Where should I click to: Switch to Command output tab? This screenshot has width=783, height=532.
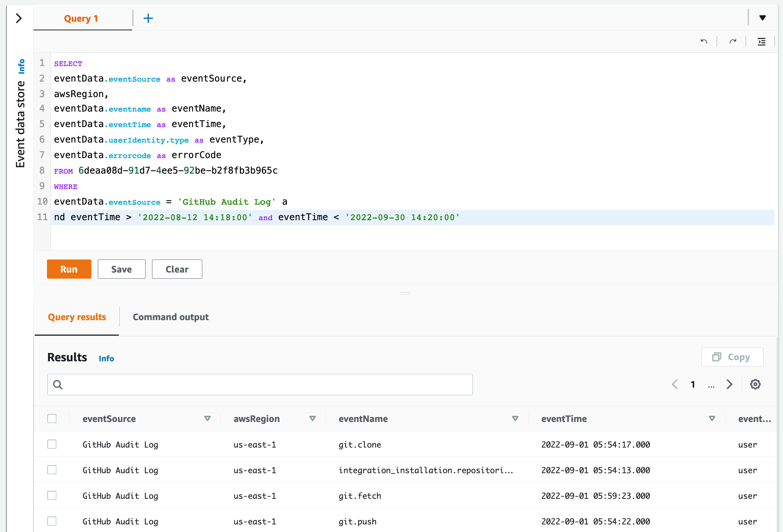[x=170, y=317]
